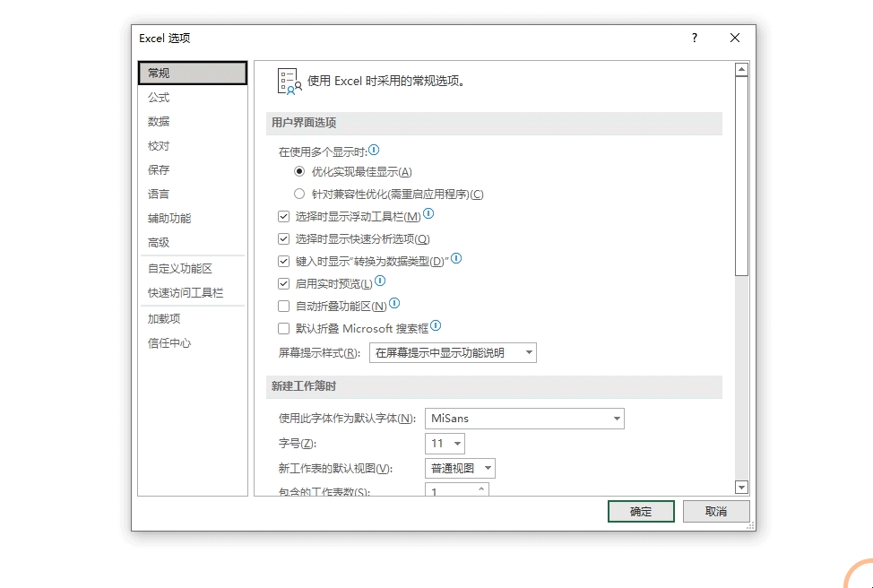Click the vertical scrollbar thumb

click(x=741, y=176)
